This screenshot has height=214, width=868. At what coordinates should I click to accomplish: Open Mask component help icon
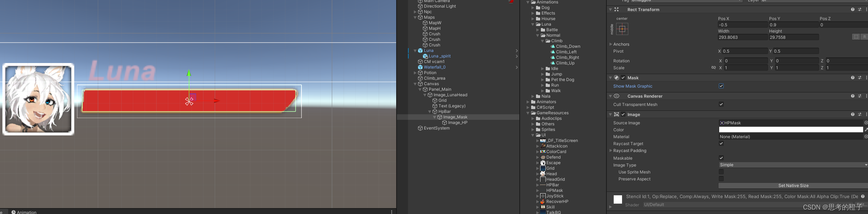click(x=852, y=78)
